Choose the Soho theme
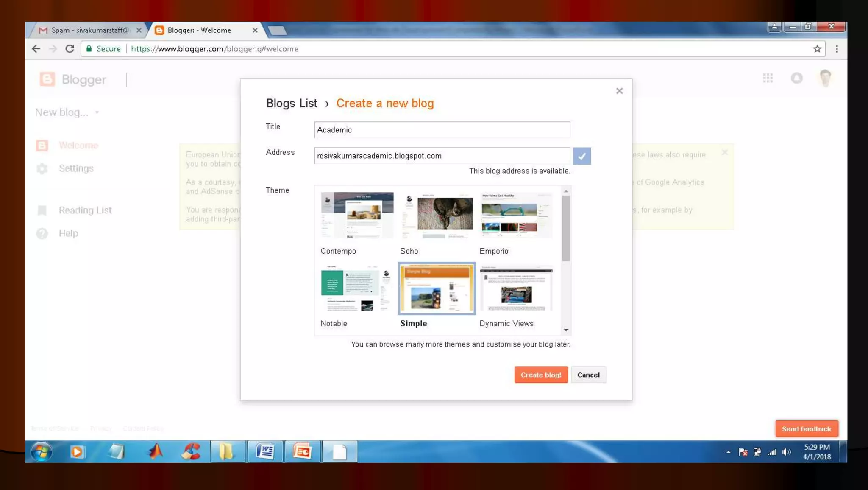This screenshot has height=490, width=868. pos(437,216)
